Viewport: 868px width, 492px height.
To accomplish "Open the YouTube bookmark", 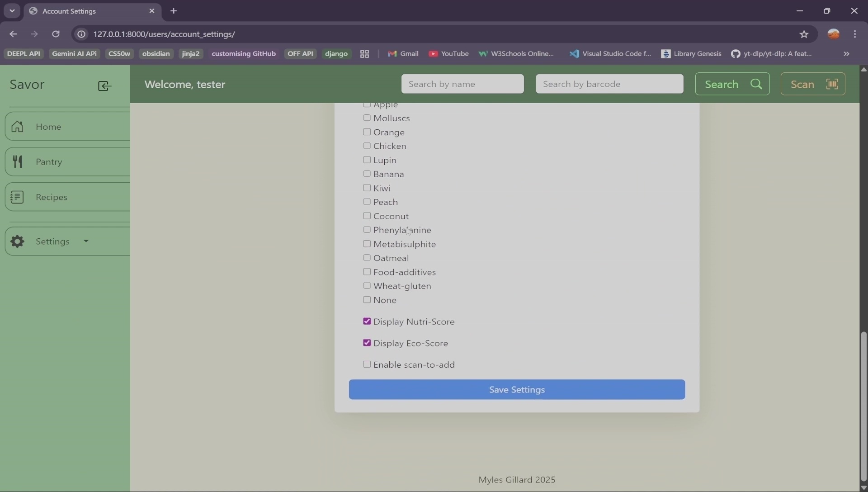I will coord(454,54).
